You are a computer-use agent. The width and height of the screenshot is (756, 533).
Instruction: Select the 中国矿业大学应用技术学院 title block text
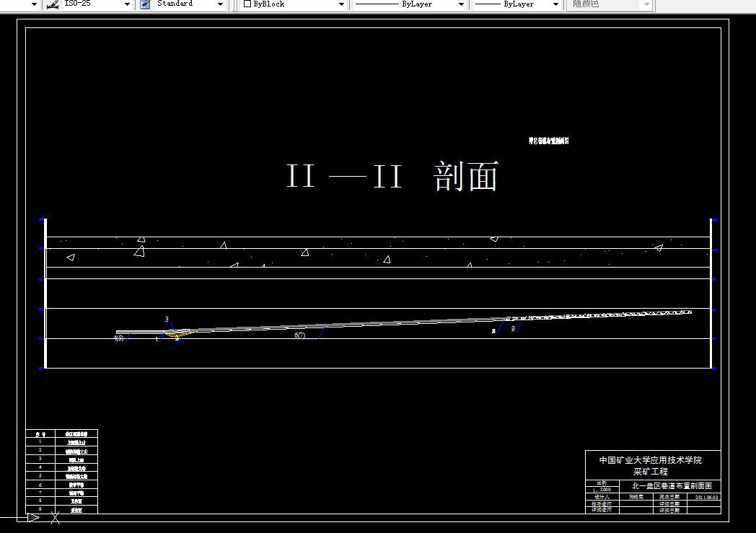(651, 460)
